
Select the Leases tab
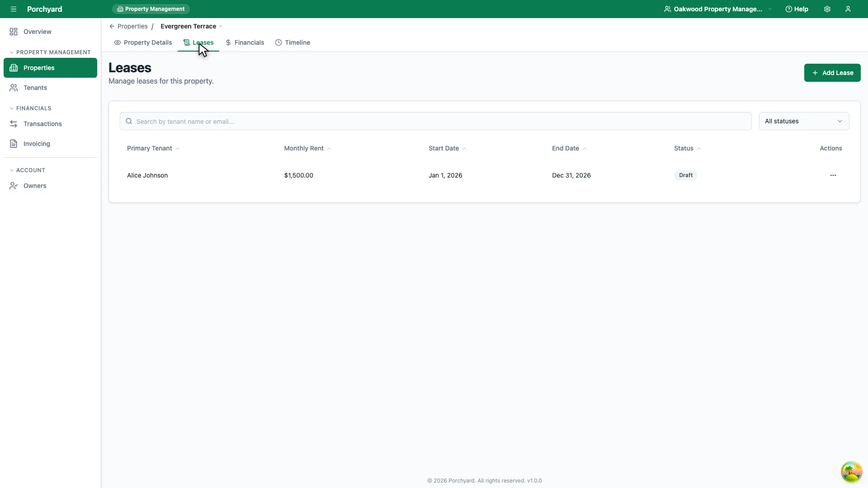[198, 42]
